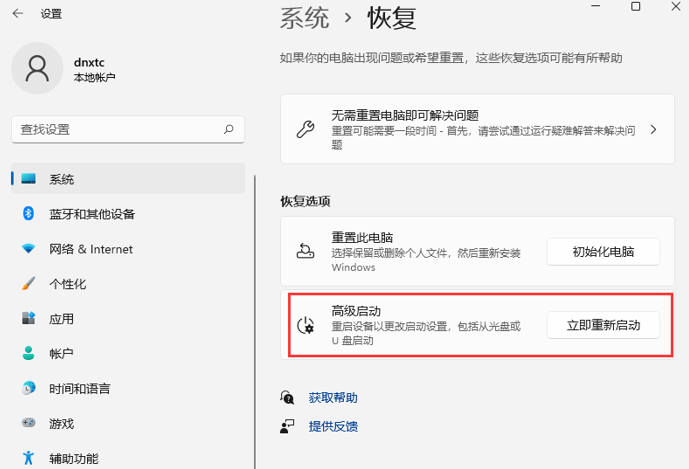This screenshot has width=689, height=469.
Task: Select the 帐户 person icon
Action: point(29,353)
